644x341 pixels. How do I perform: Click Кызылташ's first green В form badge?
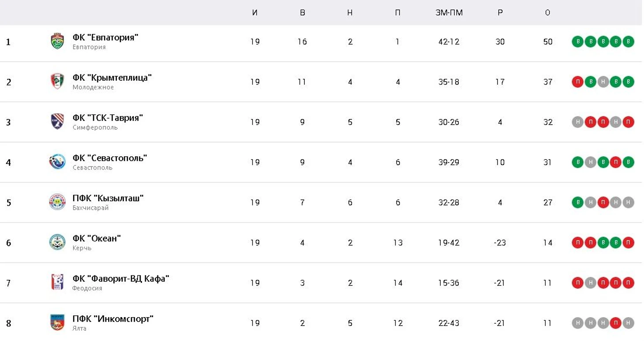click(577, 202)
